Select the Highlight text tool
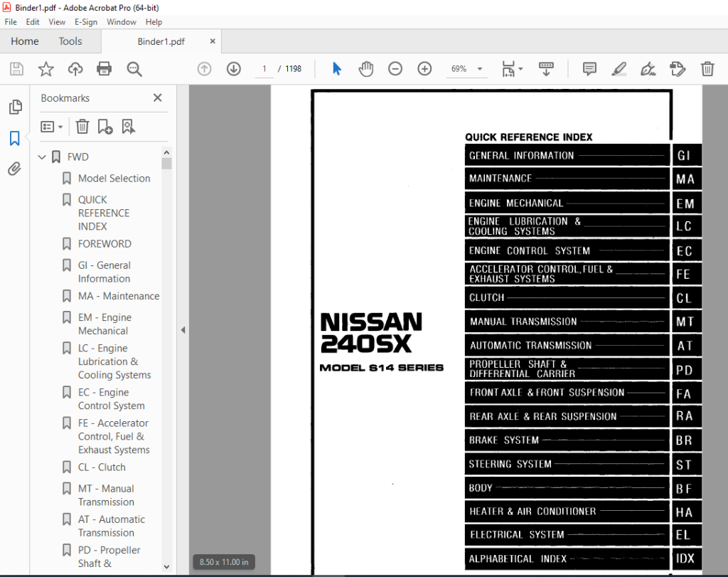The image size is (728, 577). click(619, 69)
